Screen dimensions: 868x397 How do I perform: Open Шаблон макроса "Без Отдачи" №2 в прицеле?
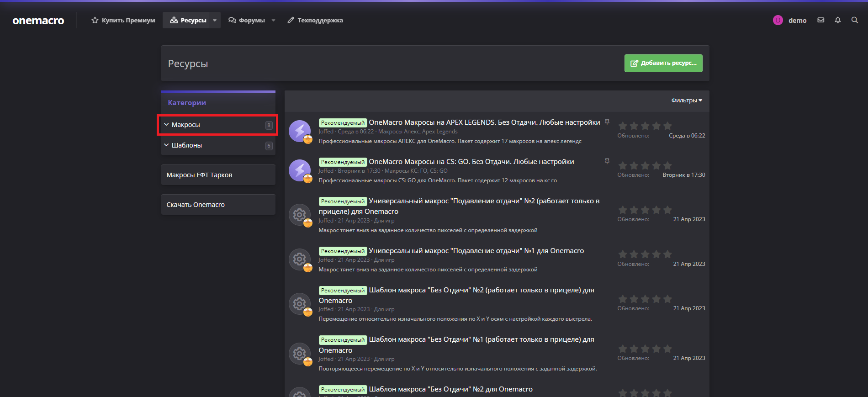pos(456,295)
